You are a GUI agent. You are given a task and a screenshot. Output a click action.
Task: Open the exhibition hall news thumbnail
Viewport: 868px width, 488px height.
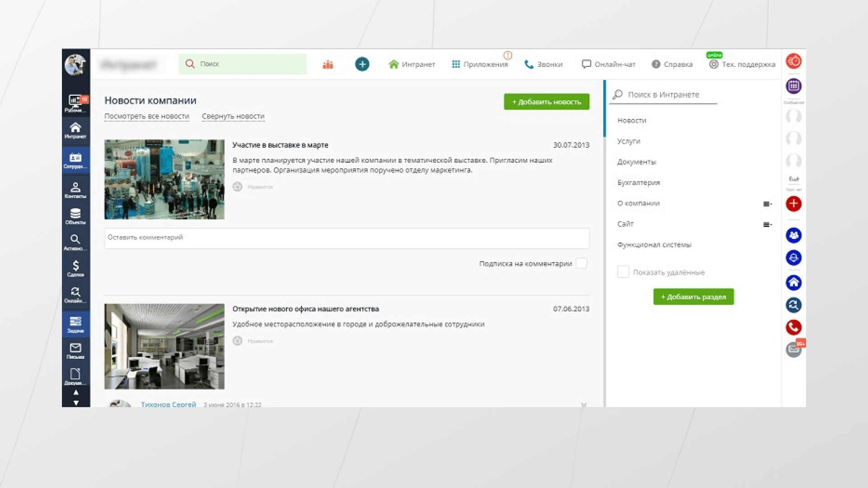tap(165, 179)
